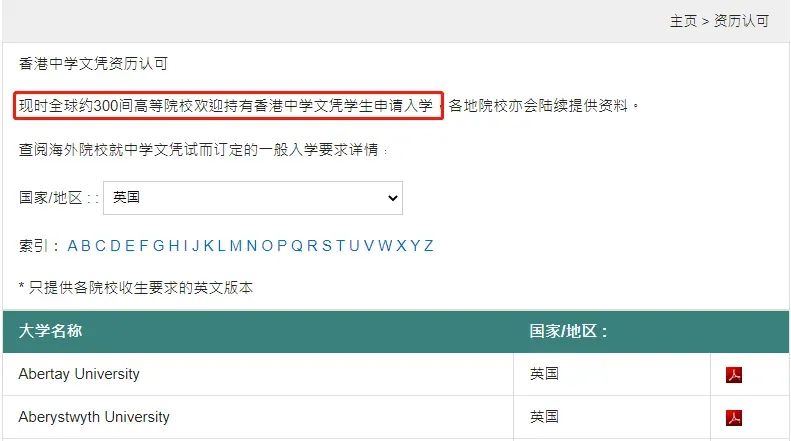Jump to index letter W
This screenshot has width=791, height=441.
385,246
